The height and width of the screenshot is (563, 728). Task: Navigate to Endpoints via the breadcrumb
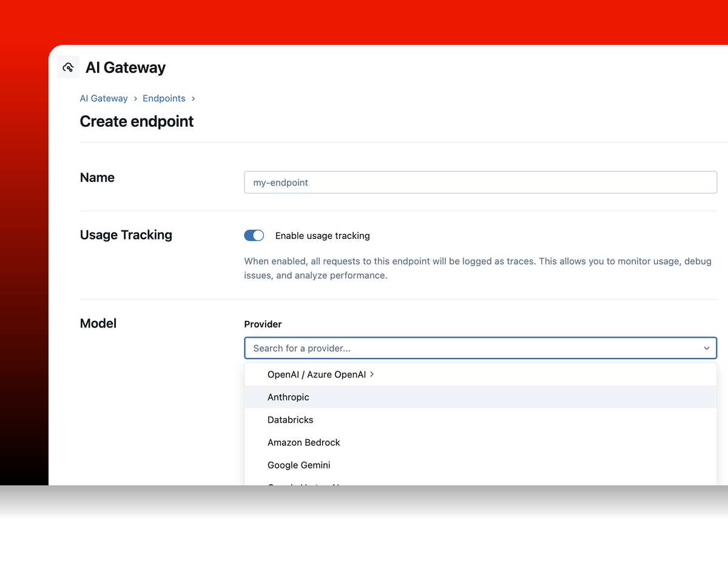(x=164, y=98)
